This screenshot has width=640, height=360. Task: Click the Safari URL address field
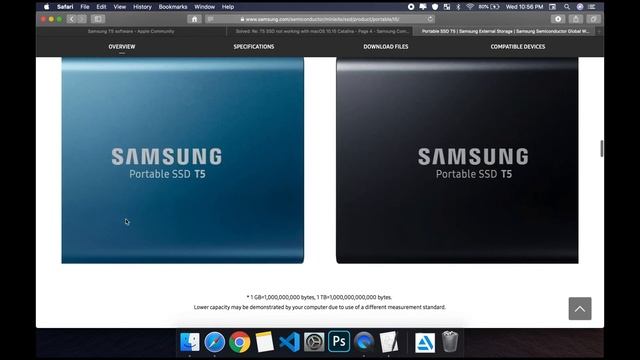coord(320,19)
